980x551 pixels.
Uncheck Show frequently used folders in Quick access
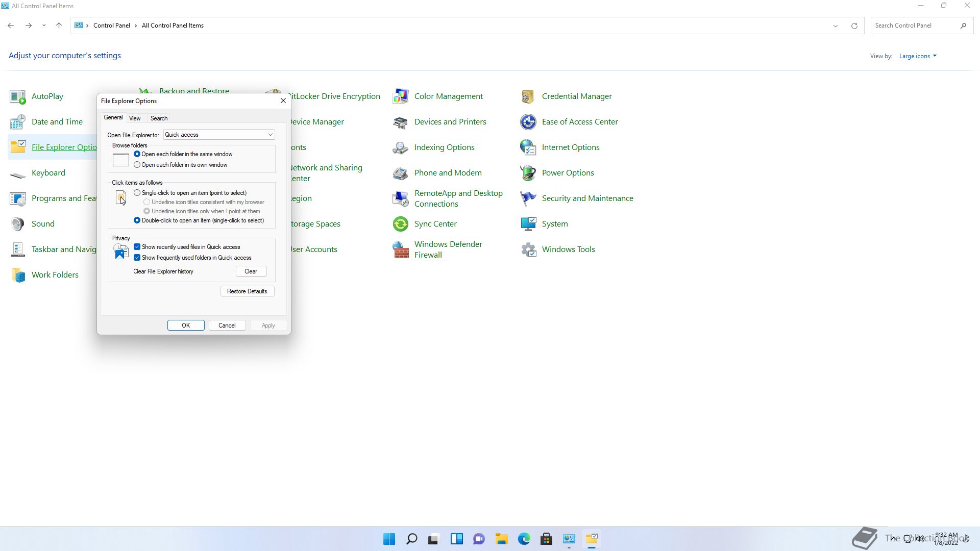click(x=137, y=258)
